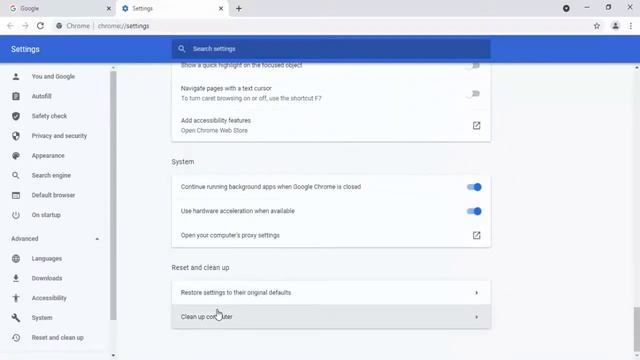Click the sidebar scroll down arrow

pos(113,356)
